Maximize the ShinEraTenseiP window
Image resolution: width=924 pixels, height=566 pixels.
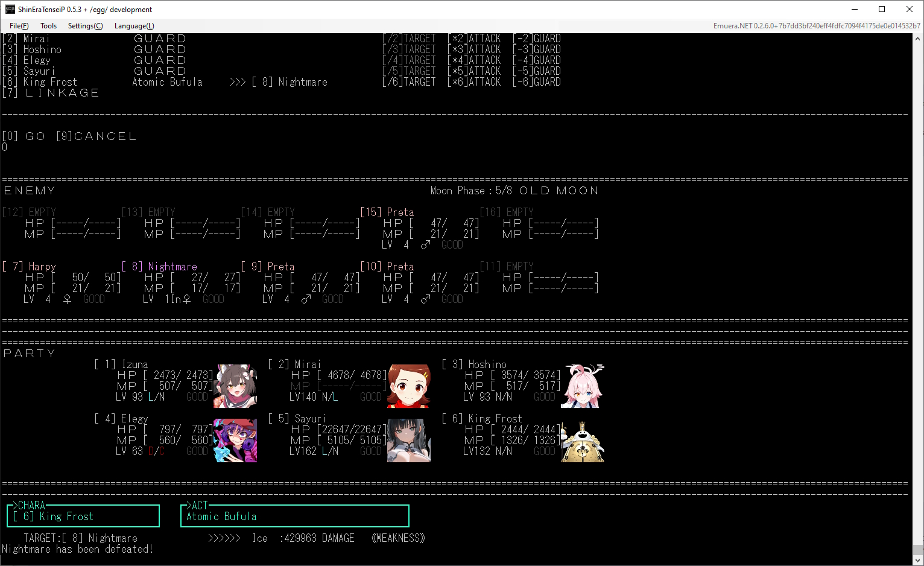[x=882, y=9]
